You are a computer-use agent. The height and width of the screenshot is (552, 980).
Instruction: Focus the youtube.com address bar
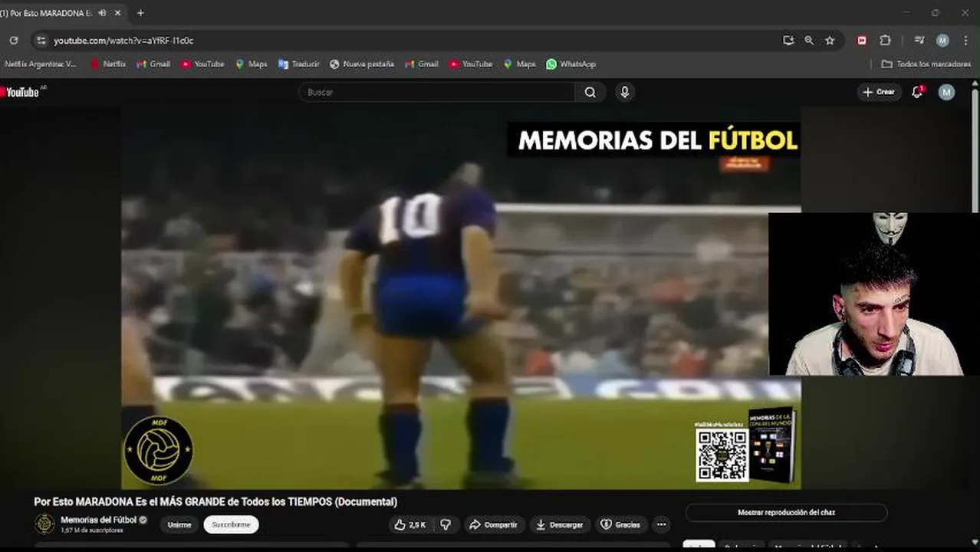(x=414, y=41)
